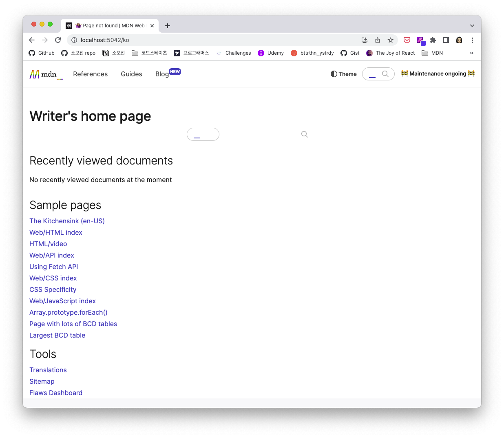This screenshot has width=504, height=438.
Task: Open the purple extension icon
Action: tap(420, 40)
